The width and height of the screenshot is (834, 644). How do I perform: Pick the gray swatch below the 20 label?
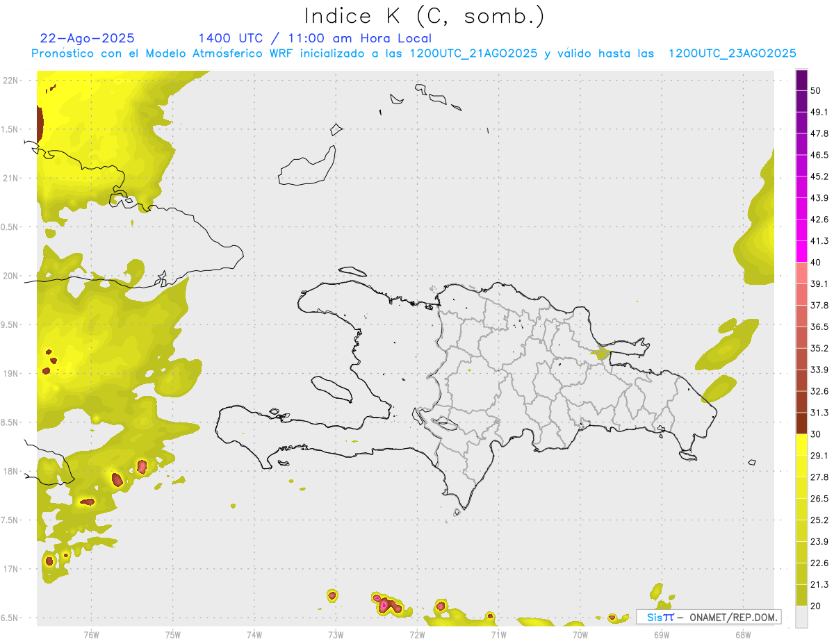point(801,617)
